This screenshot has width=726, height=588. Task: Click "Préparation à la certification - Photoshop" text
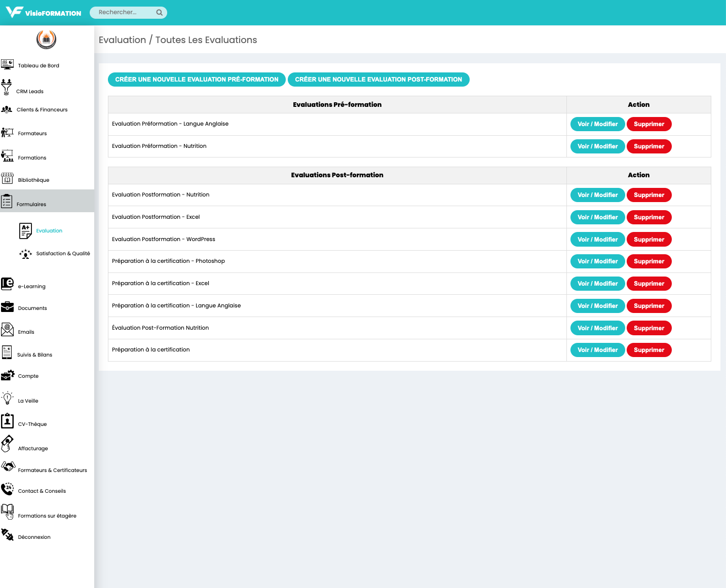click(168, 261)
